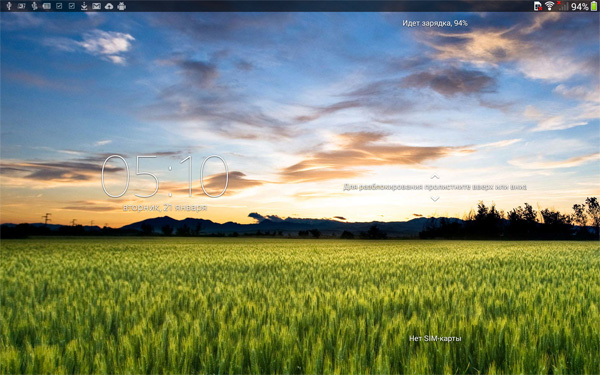Tap the 05:10 lock screen clock
The height and width of the screenshot is (375, 600).
tap(165, 176)
